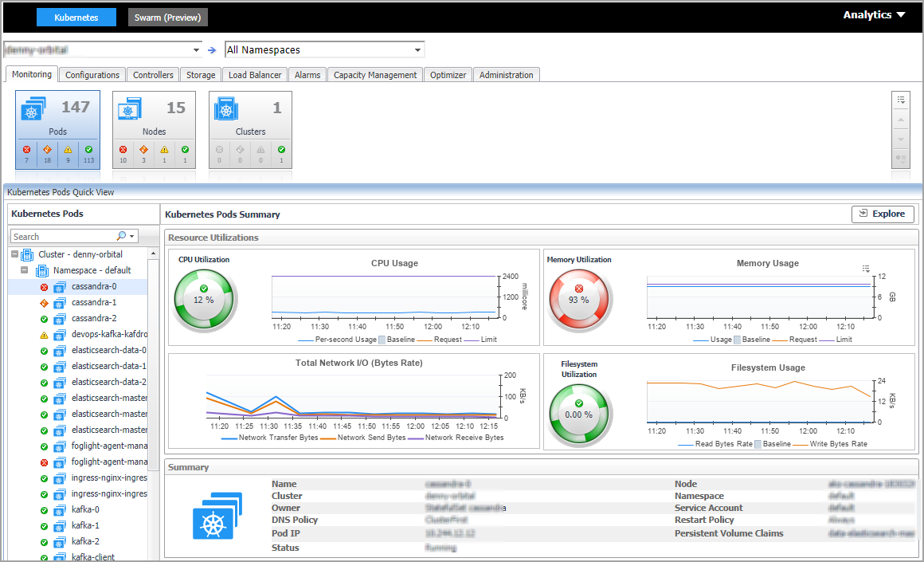Collapse the Namespace - default tree node
The image size is (924, 562).
(x=25, y=270)
